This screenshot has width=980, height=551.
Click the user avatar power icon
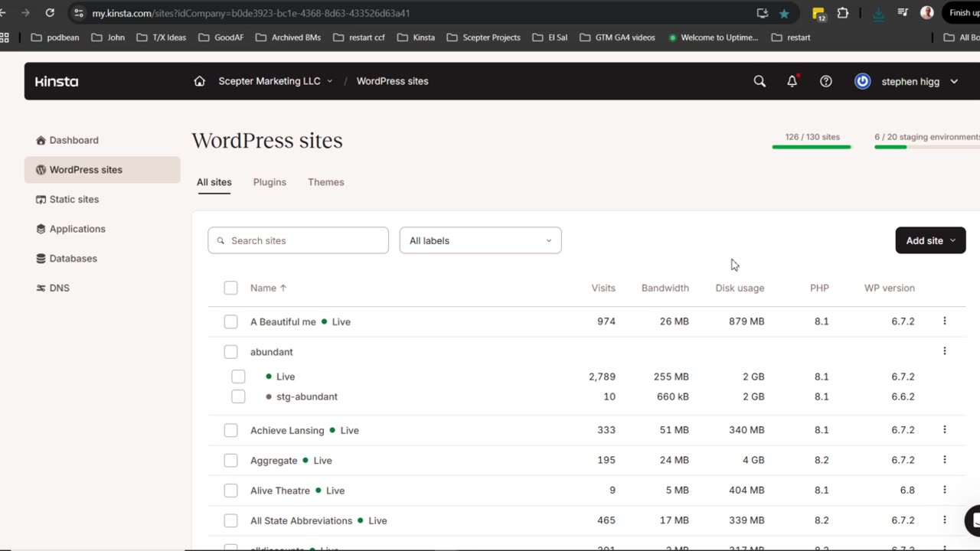tap(863, 81)
